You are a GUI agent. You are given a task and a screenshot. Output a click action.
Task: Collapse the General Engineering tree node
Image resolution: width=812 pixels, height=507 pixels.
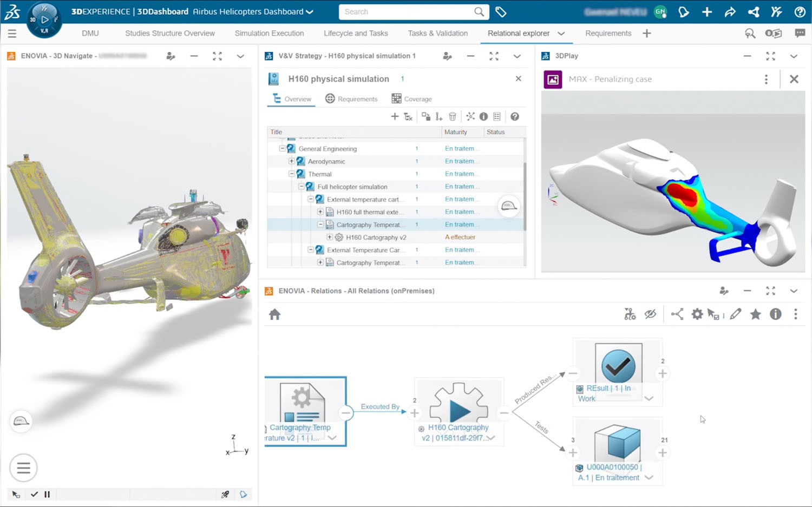coord(282,148)
